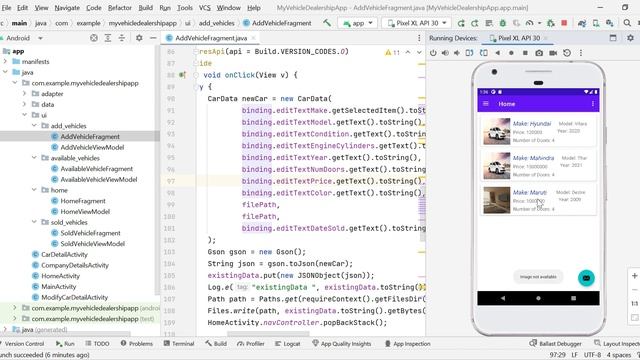The width and height of the screenshot is (640, 360).
Task: Open hamburger menu in emulator app
Action: pos(486,104)
